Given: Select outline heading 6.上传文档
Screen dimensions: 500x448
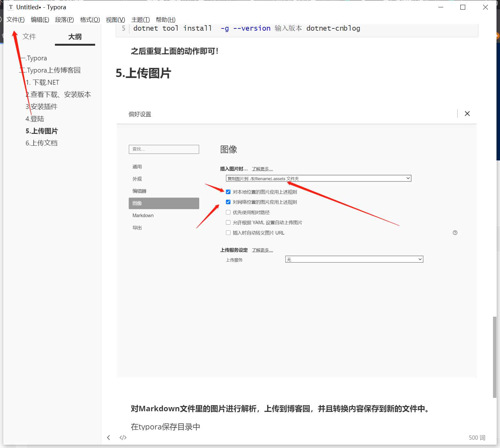Looking at the screenshot, I should pyautogui.click(x=42, y=143).
